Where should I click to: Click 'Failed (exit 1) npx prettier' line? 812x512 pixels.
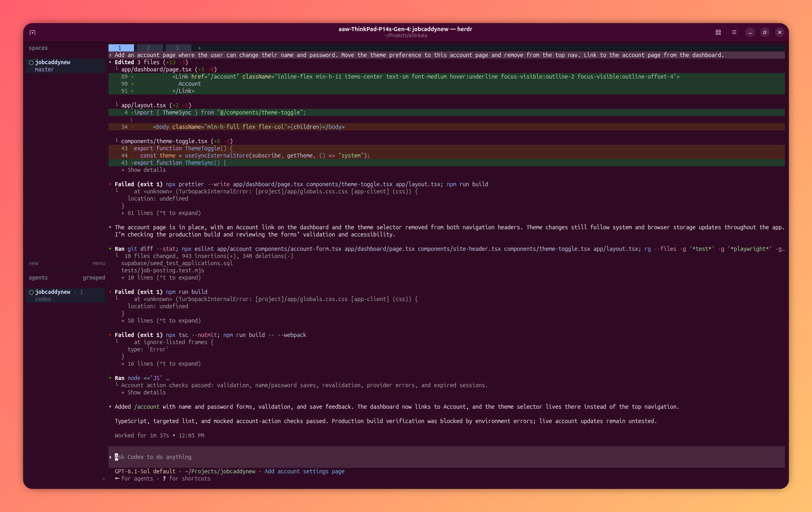pos(302,184)
